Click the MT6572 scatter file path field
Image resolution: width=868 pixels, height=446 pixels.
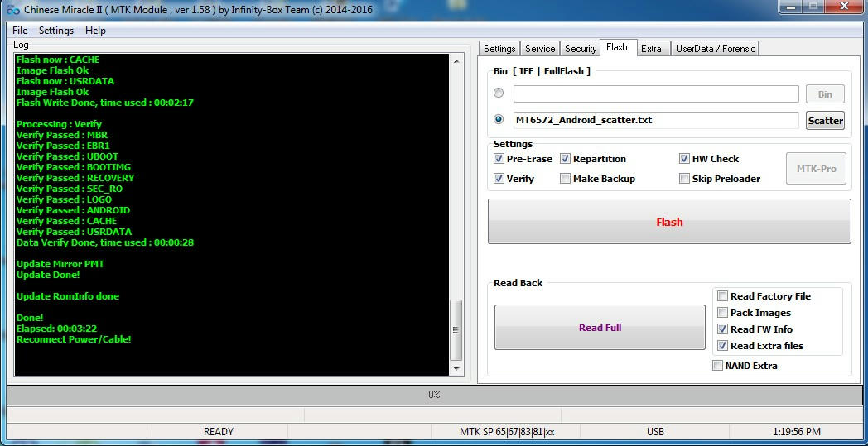click(655, 120)
